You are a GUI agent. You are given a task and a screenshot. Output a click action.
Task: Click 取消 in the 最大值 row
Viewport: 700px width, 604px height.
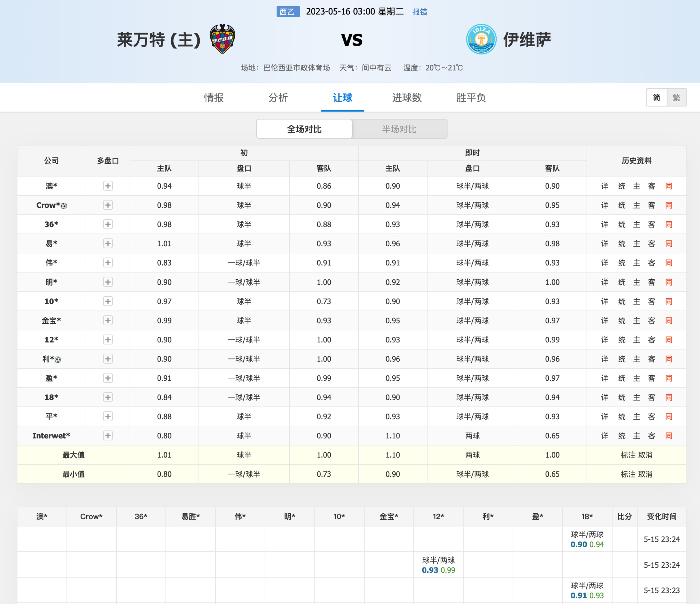[x=645, y=455]
